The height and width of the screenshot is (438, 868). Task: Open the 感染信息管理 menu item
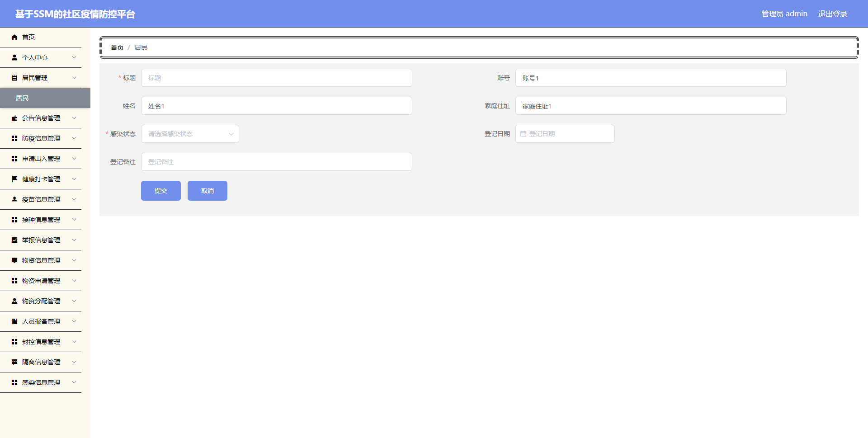[x=41, y=382]
